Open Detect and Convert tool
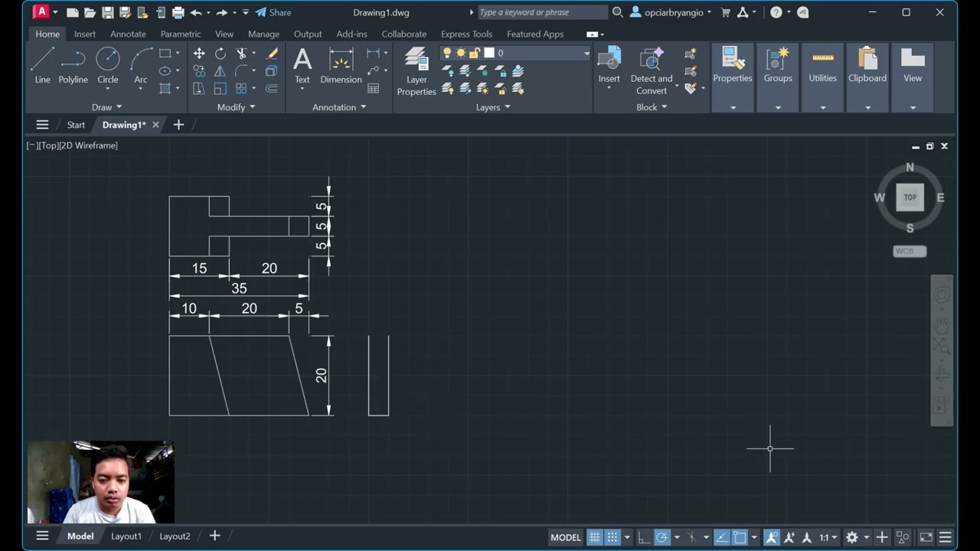 pyautogui.click(x=652, y=70)
